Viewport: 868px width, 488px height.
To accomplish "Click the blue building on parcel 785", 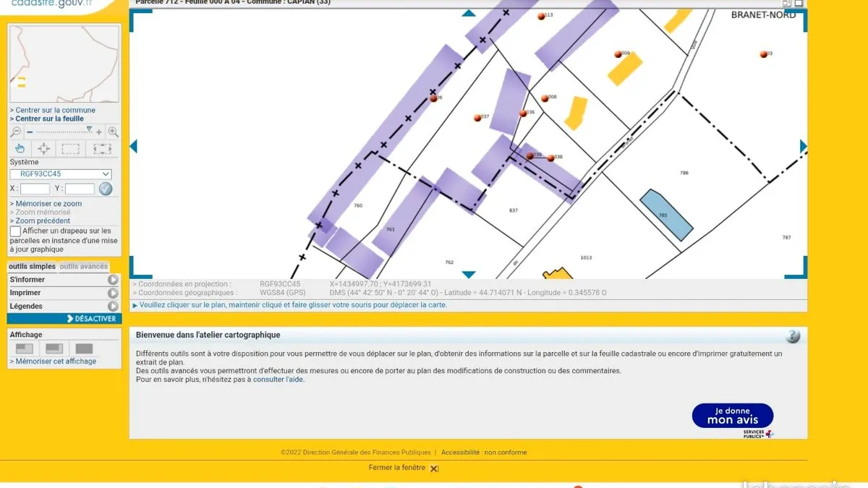I will click(x=666, y=215).
